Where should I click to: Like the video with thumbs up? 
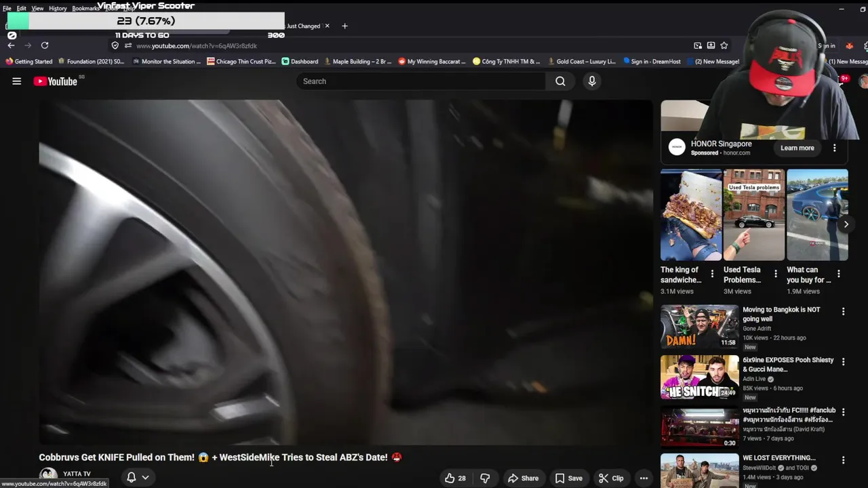coord(455,479)
